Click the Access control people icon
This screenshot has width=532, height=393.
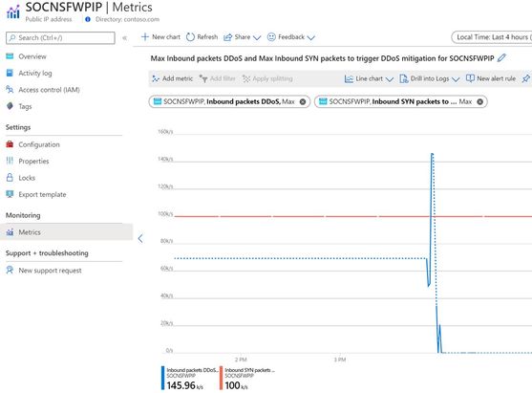10,89
